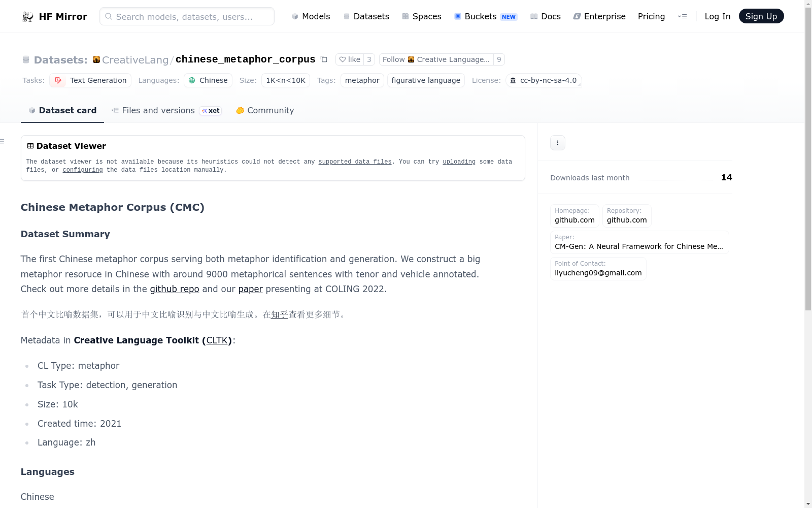Image resolution: width=812 pixels, height=508 pixels.
Task: Click the 'Size: 10k' list item
Action: point(58,404)
